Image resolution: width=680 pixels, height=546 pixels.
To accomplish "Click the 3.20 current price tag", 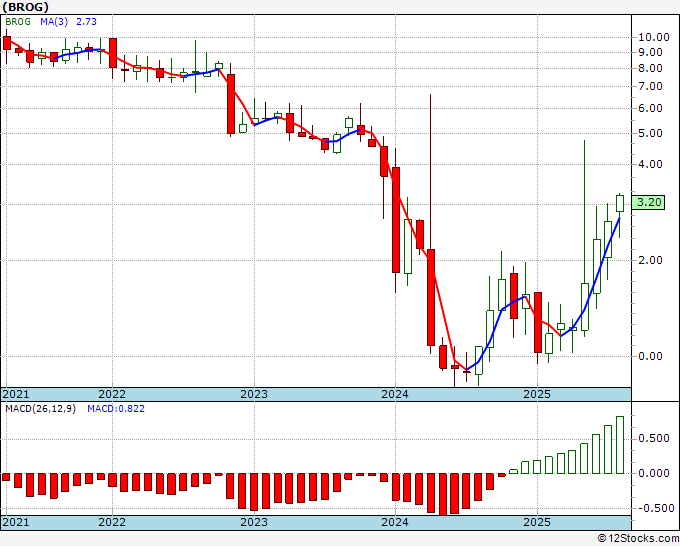I will [x=648, y=202].
